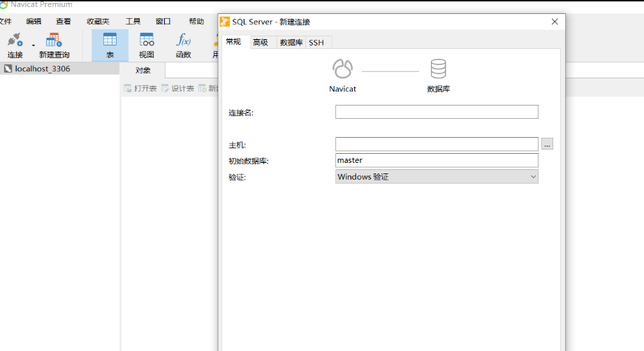Open the 帮助 menu
The height and width of the screenshot is (351, 644).
click(196, 22)
